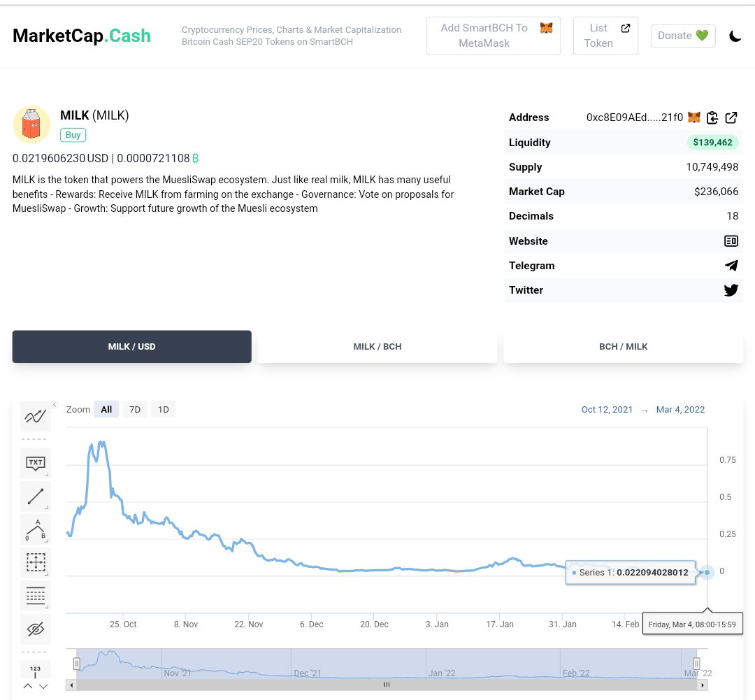Select the line drawing tool

tap(35, 497)
